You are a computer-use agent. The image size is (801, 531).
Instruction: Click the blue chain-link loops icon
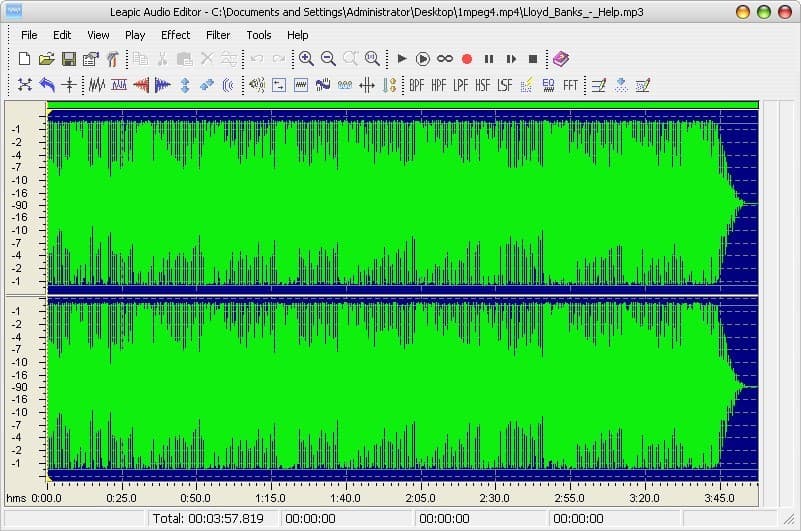tap(345, 85)
